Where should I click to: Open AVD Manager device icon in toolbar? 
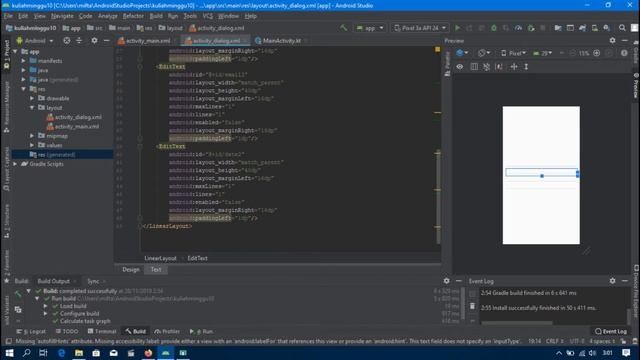tap(595, 28)
